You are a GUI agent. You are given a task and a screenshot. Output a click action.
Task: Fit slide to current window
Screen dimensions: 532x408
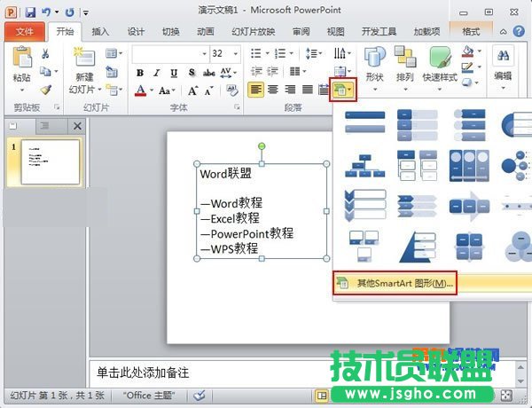point(506,396)
